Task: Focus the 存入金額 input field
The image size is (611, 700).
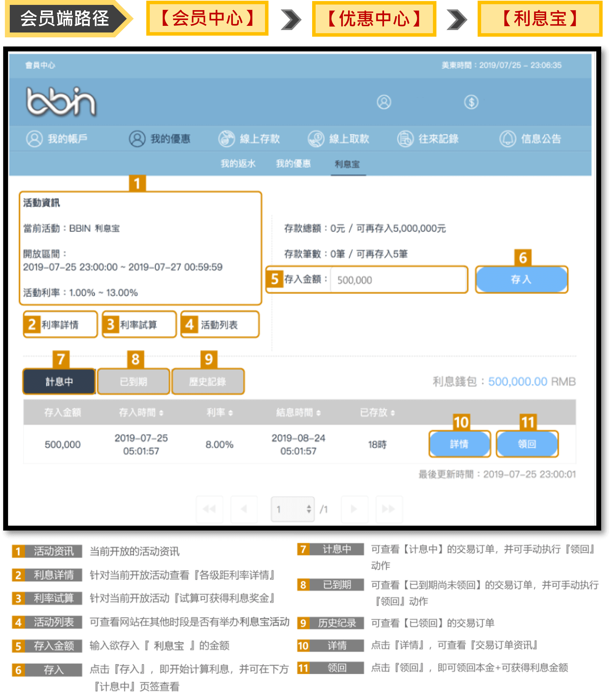Action: click(398, 279)
